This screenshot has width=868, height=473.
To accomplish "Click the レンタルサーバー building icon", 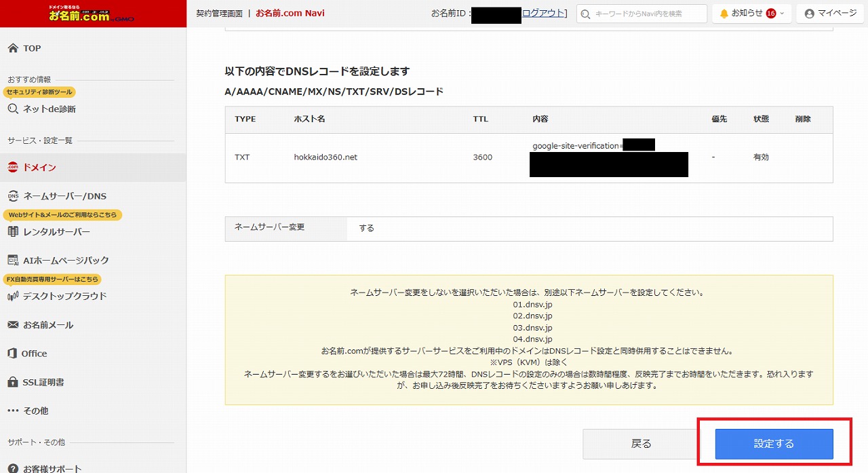I will pyautogui.click(x=13, y=232).
